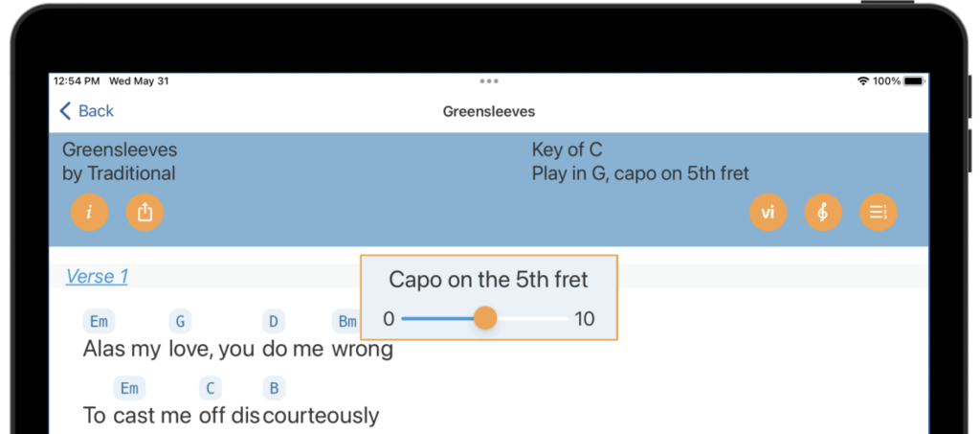Toggle the vi Nashville numbers button

(768, 213)
